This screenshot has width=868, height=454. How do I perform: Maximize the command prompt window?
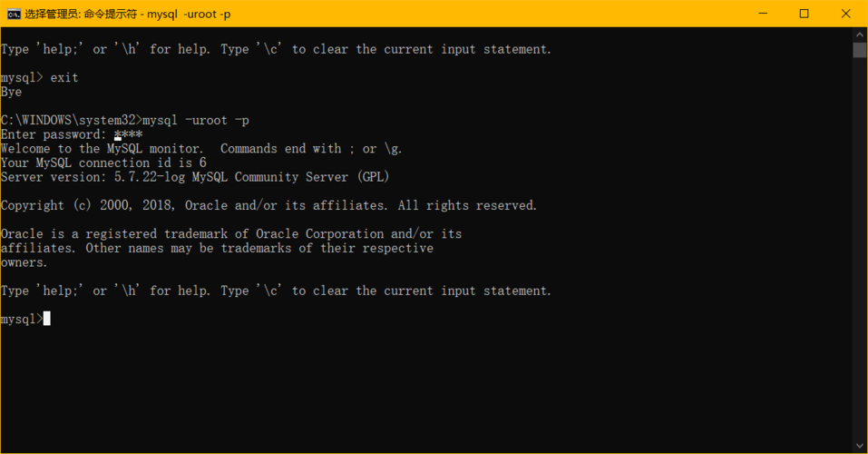click(x=804, y=14)
